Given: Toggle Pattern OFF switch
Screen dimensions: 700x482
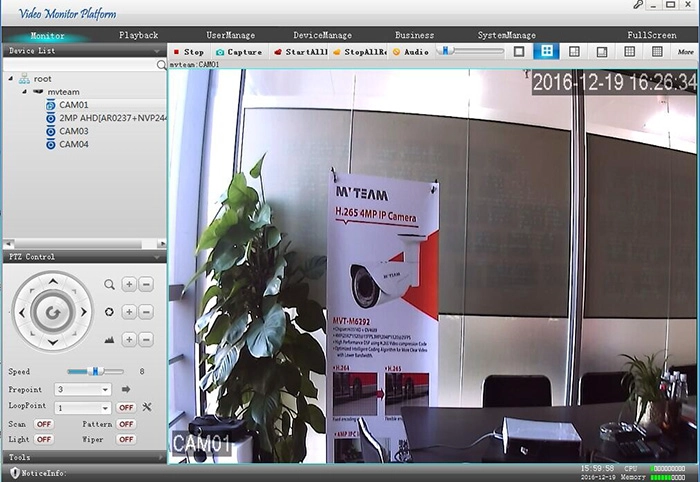Looking at the screenshot, I should pyautogui.click(x=126, y=424).
